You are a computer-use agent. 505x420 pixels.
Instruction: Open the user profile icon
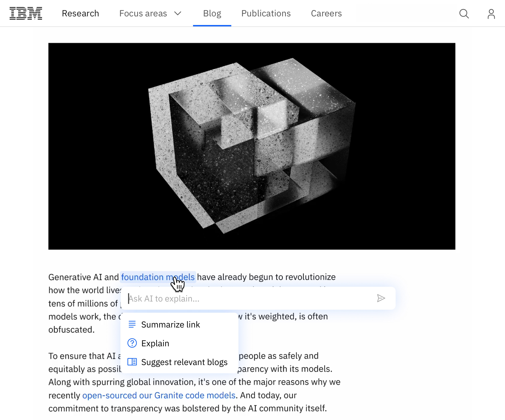click(x=491, y=14)
